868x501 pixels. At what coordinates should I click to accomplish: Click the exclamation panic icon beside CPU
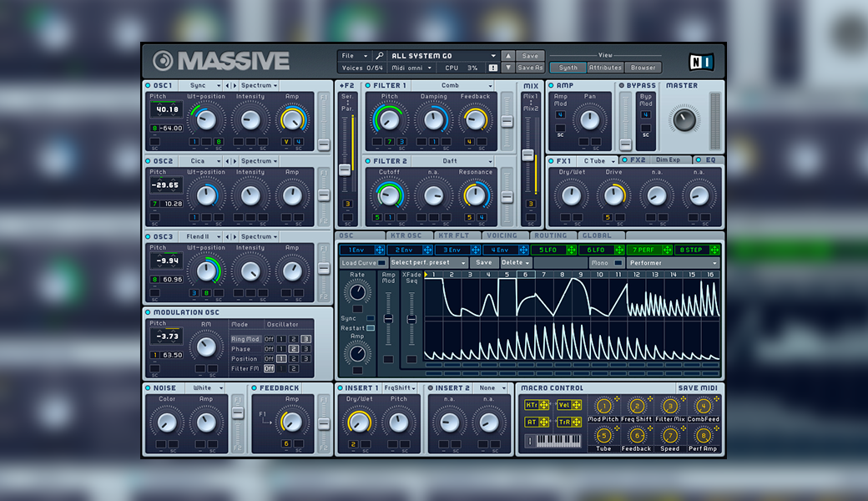[x=492, y=68]
